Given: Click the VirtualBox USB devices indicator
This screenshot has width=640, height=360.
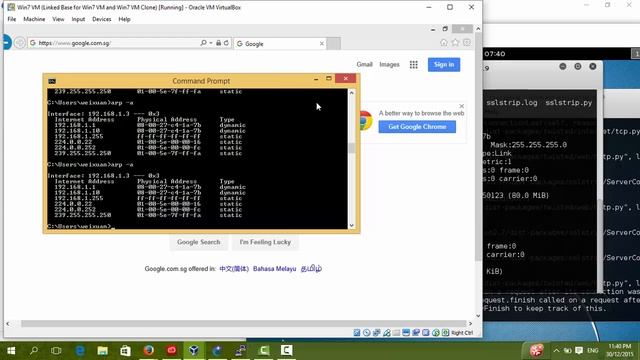Looking at the screenshot, I should tap(387, 333).
